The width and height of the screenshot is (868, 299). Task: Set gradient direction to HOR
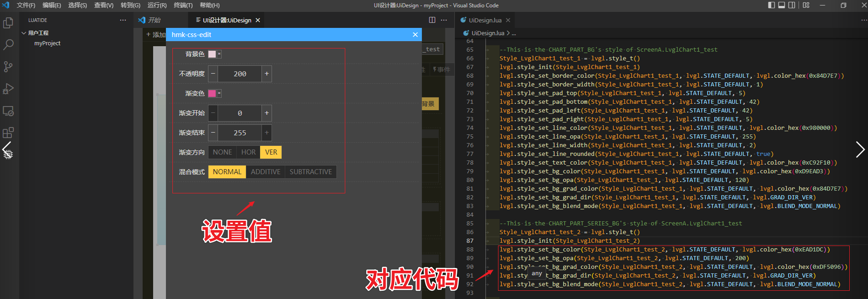pyautogui.click(x=248, y=152)
